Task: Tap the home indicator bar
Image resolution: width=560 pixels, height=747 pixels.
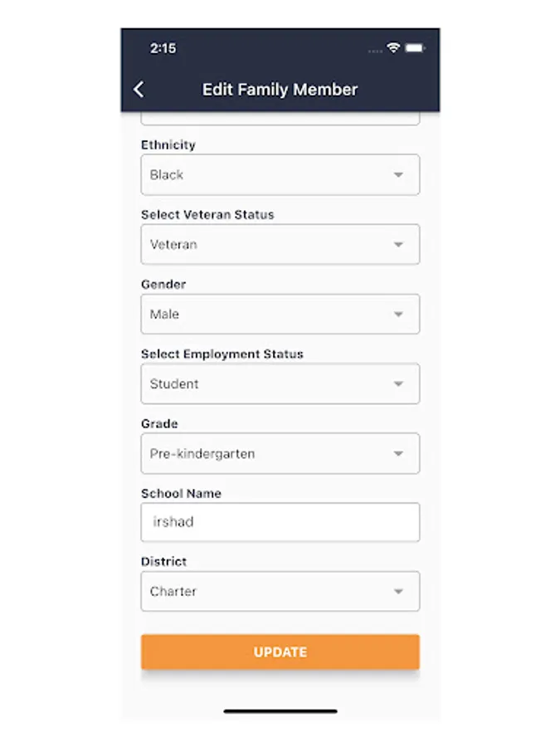Action: point(280,710)
